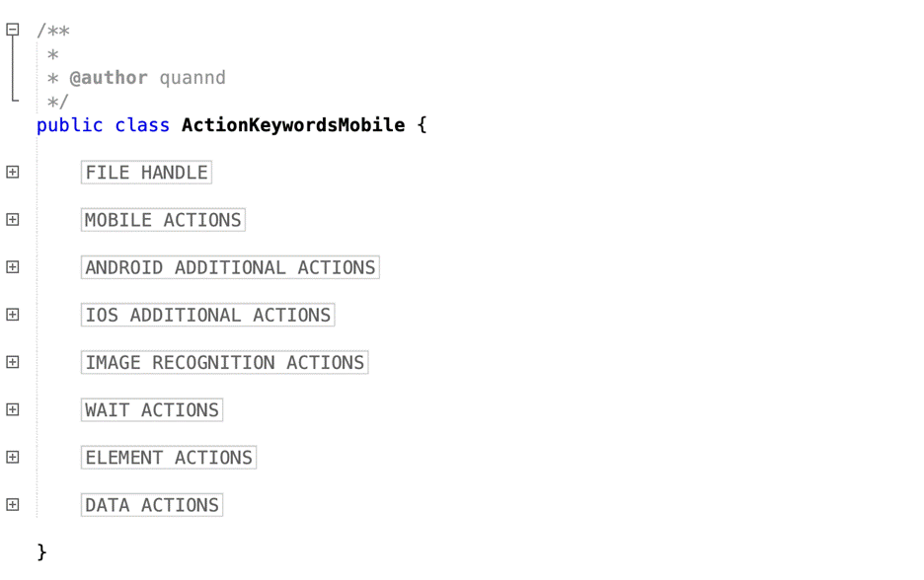This screenshot has height=580, width=924.
Task: Open the IMAGE RECOGNITION ACTIONS folded block
Action: (224, 363)
